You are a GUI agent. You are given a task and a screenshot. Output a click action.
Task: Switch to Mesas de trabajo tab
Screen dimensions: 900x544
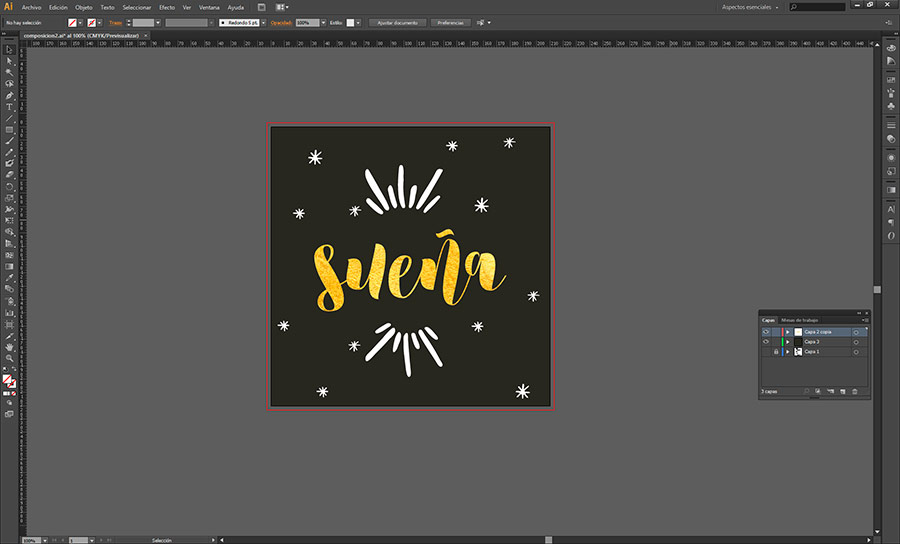click(798, 320)
